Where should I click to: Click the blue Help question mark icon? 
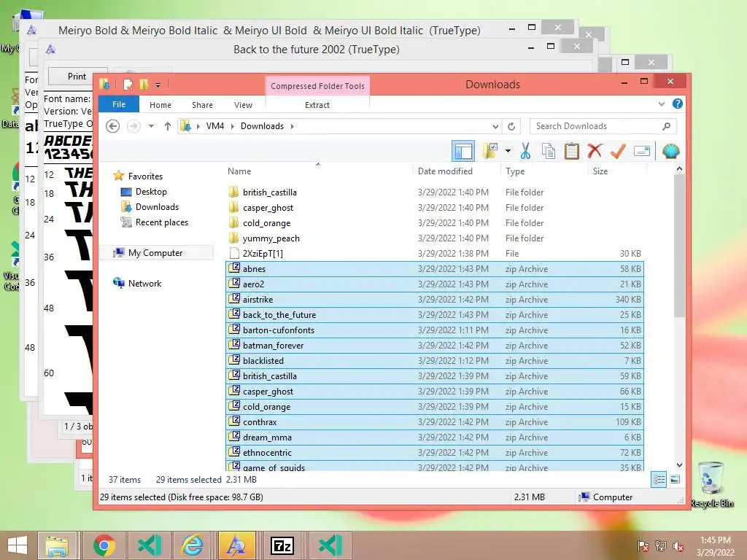point(678,104)
